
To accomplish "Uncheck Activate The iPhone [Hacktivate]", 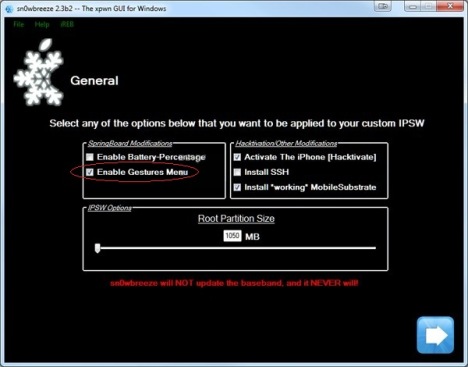I will (x=237, y=157).
